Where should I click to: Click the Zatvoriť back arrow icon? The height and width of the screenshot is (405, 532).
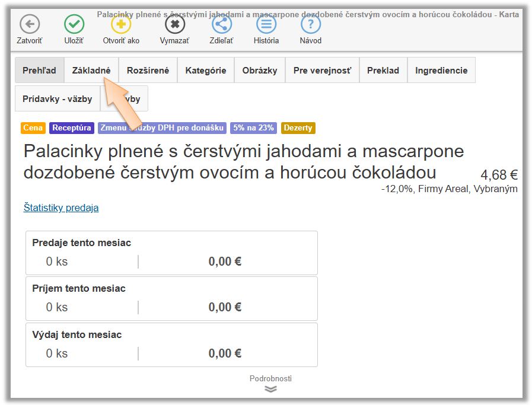pos(29,24)
